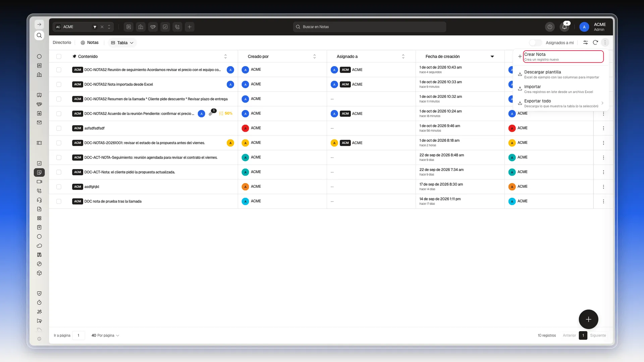644x362 pixels.
Task: Check the DOC nota de prueba row checkbox
Action: click(59, 201)
